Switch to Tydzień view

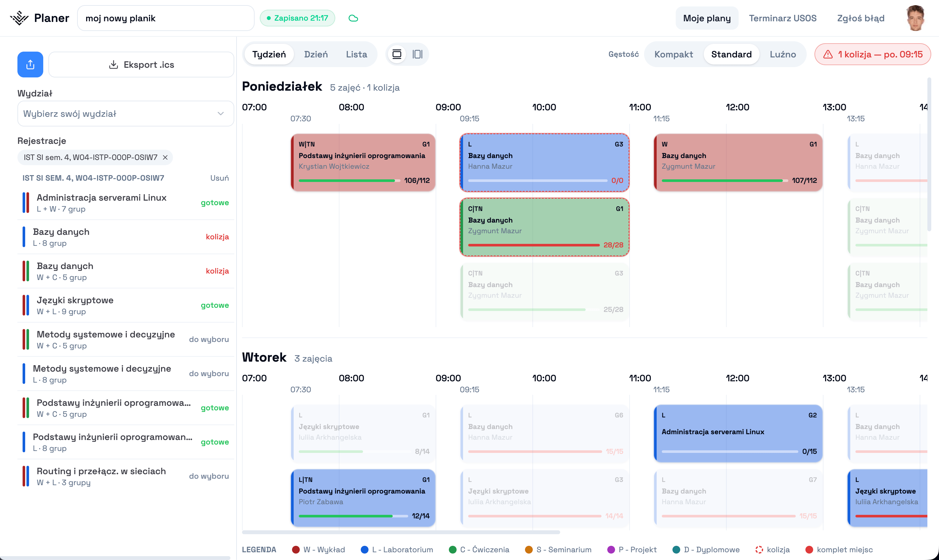(269, 54)
